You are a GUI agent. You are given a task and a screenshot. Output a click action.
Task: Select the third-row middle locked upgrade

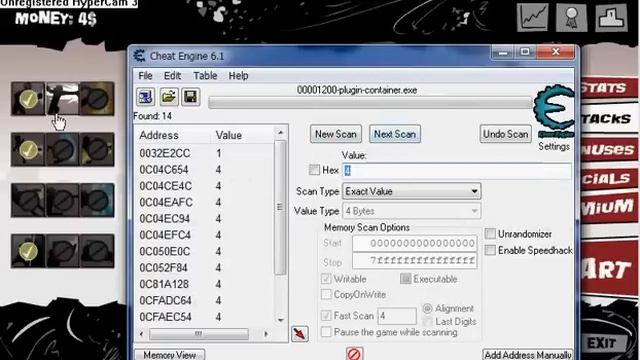pyautogui.click(x=62, y=200)
